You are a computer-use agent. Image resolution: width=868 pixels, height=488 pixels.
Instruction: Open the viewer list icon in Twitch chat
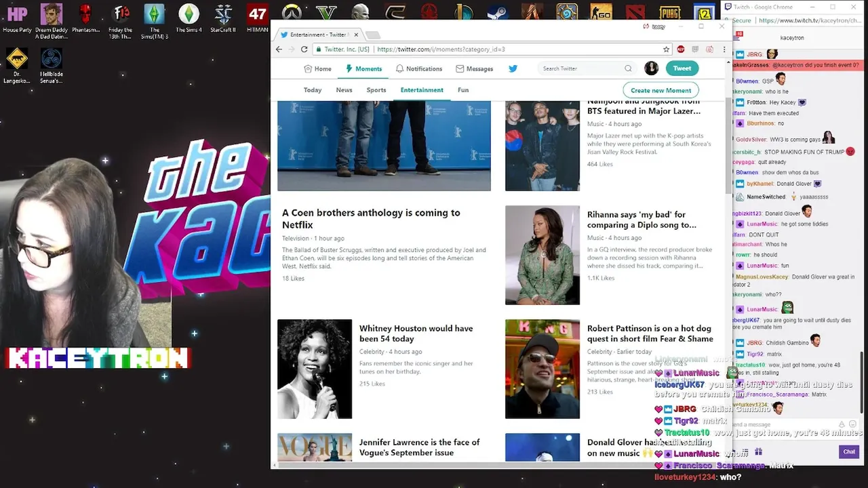(745, 451)
